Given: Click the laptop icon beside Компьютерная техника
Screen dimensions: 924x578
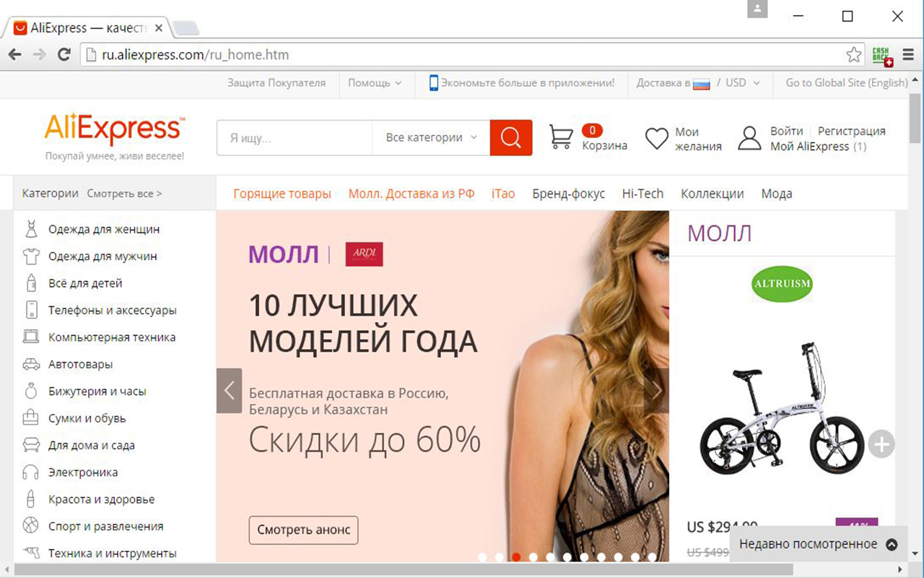Looking at the screenshot, I should (x=31, y=337).
